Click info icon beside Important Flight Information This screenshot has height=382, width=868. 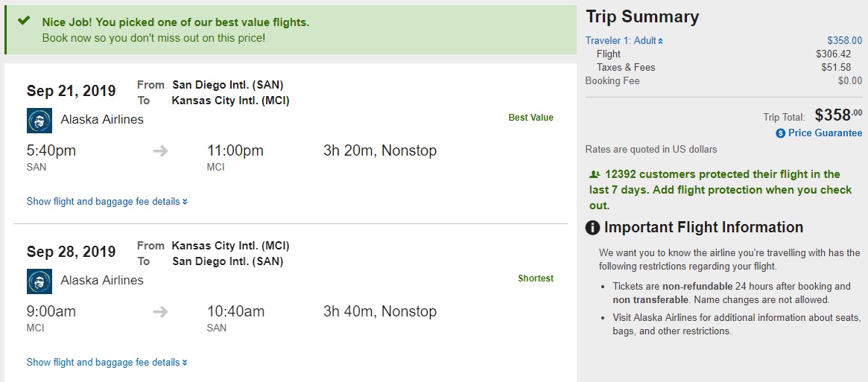(x=593, y=228)
